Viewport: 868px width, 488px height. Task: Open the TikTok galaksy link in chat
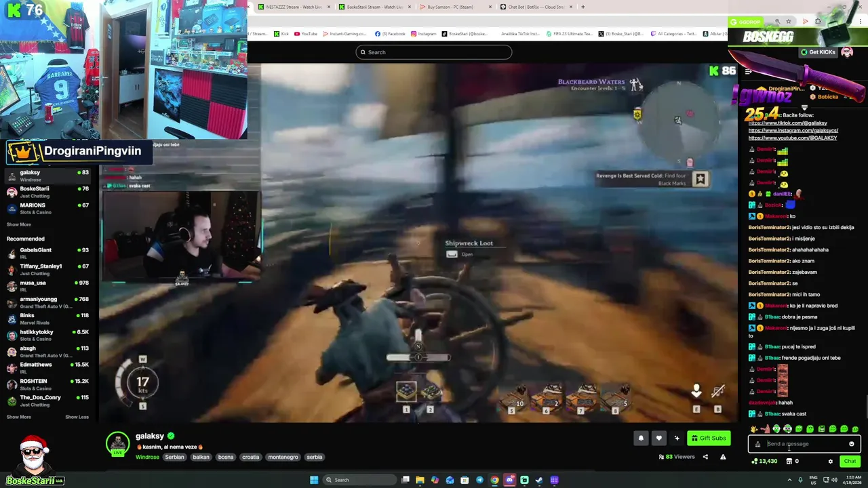coord(787,123)
